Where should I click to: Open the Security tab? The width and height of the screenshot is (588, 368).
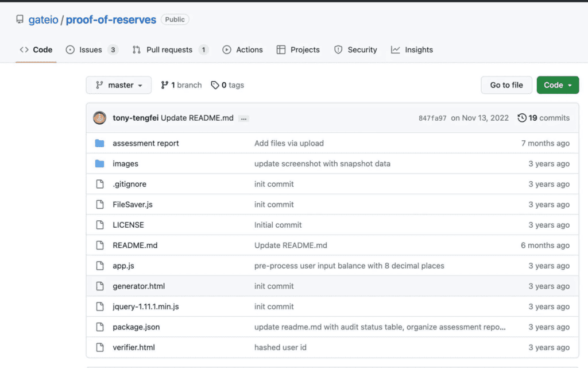click(355, 49)
